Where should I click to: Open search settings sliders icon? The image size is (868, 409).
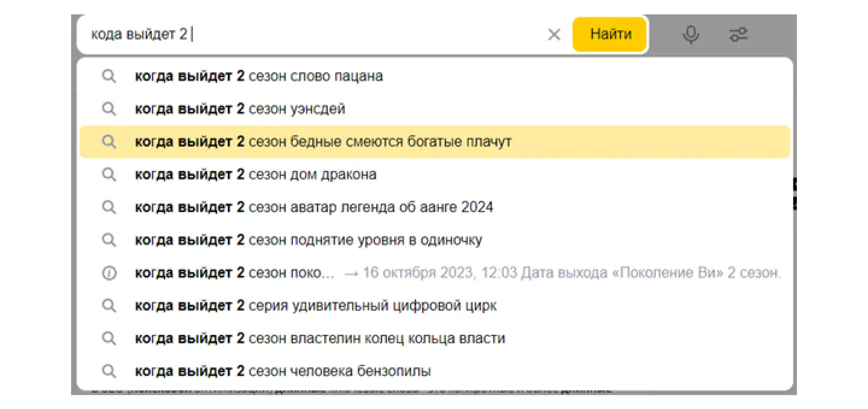[738, 35]
